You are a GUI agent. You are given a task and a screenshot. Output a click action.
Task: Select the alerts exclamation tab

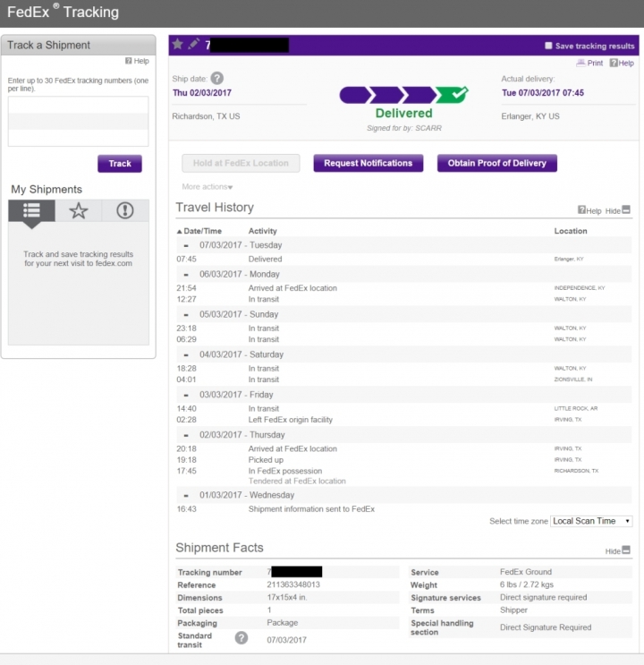(125, 211)
